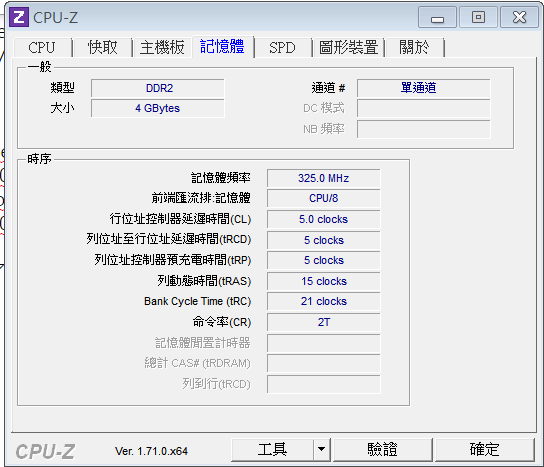Click the tRP 5 clocks value
The height and width of the screenshot is (467, 544).
pos(324,260)
